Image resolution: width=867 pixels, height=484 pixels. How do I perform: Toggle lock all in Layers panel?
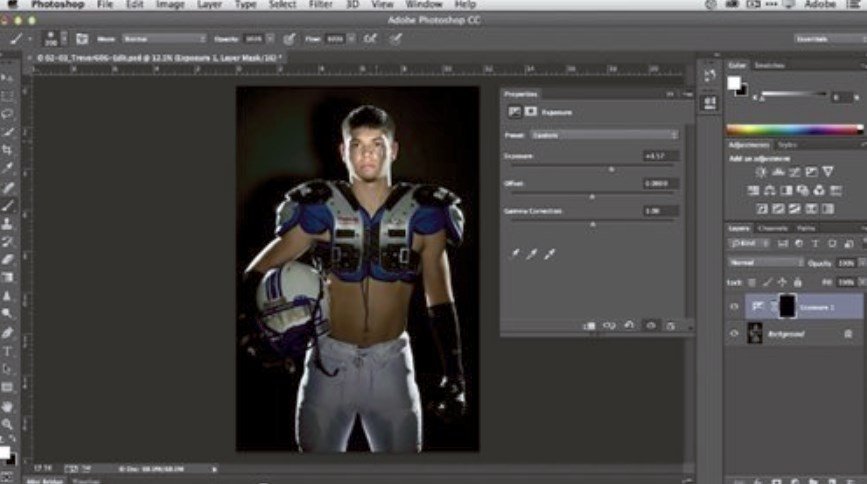tap(797, 283)
